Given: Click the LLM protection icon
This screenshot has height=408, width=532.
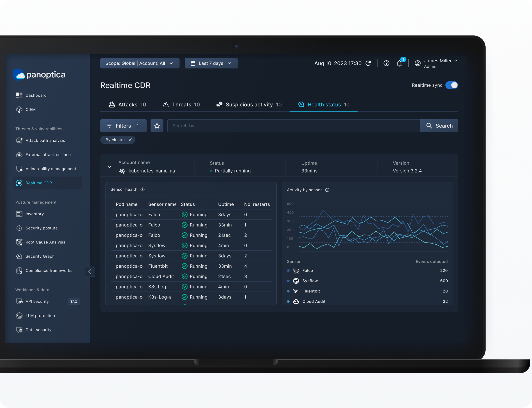Looking at the screenshot, I should coord(19,316).
